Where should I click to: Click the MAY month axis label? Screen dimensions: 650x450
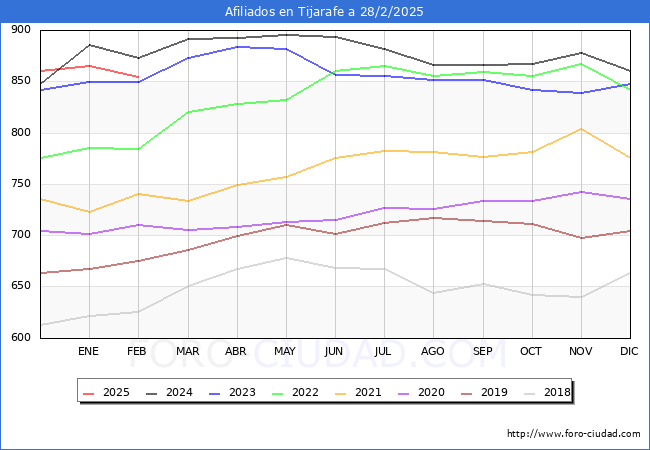pos(285,351)
